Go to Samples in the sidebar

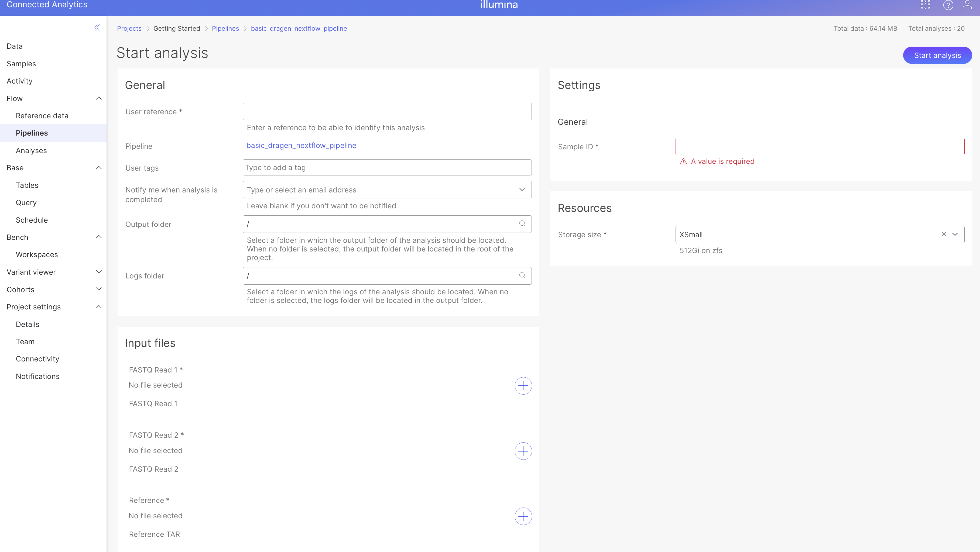point(21,64)
